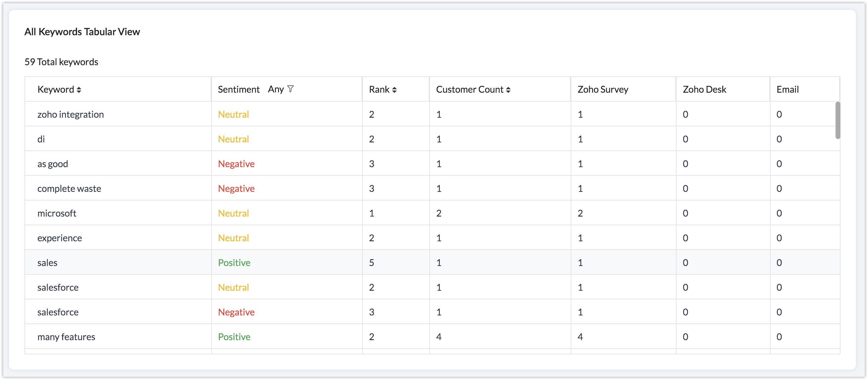Click the Sentiment filter funnel icon
Viewport: 868px width, 380px height.
point(290,89)
